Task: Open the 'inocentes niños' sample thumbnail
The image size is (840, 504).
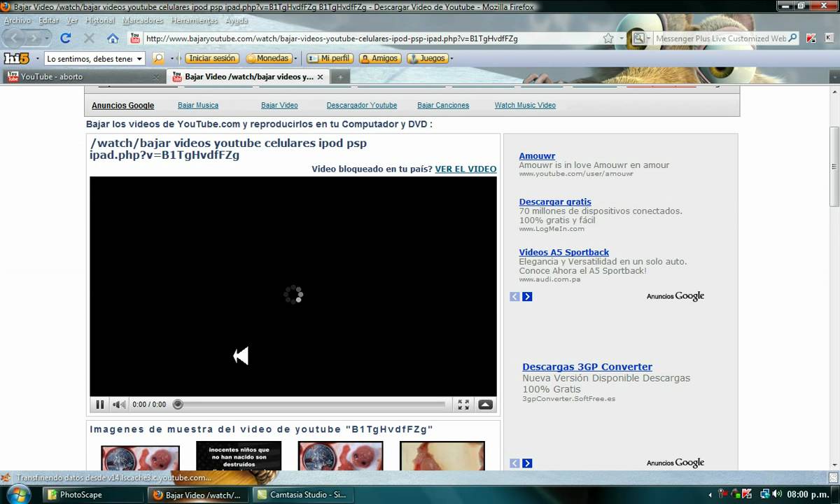Action: pos(239,456)
